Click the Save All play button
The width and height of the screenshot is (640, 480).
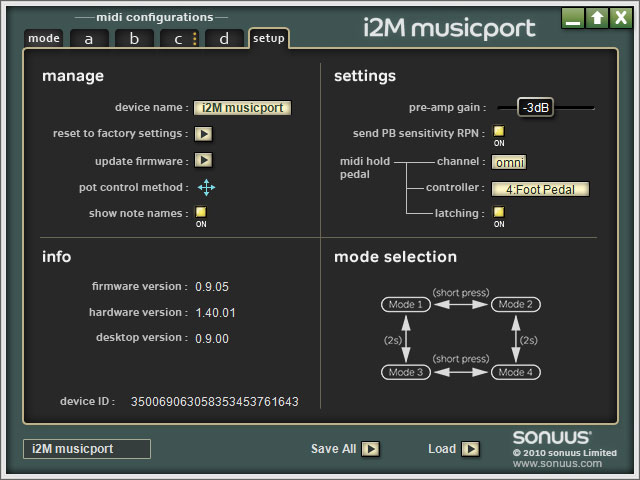(371, 449)
